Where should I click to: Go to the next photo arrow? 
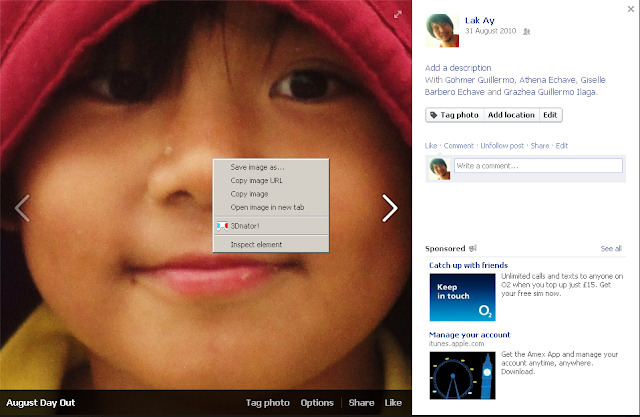pos(390,208)
